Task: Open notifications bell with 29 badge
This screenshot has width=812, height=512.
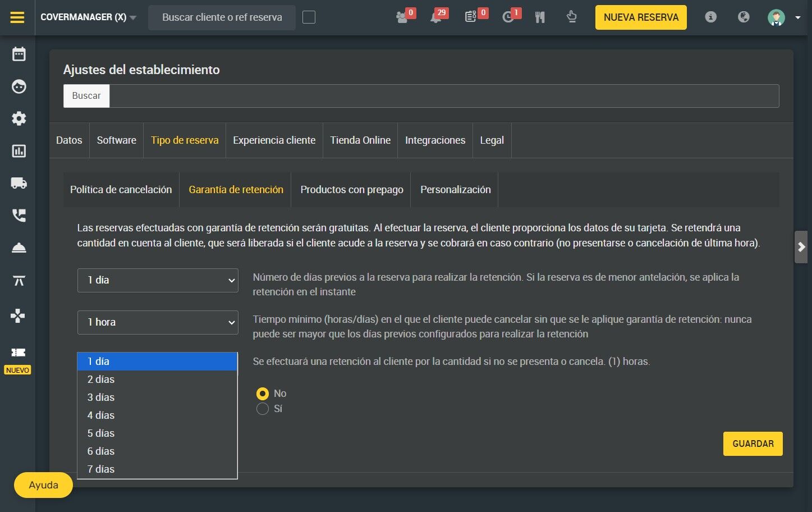Action: [x=436, y=17]
